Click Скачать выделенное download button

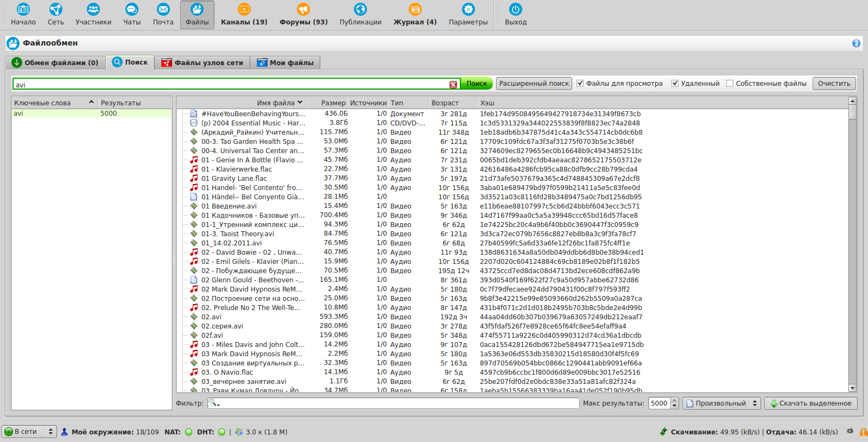point(811,403)
